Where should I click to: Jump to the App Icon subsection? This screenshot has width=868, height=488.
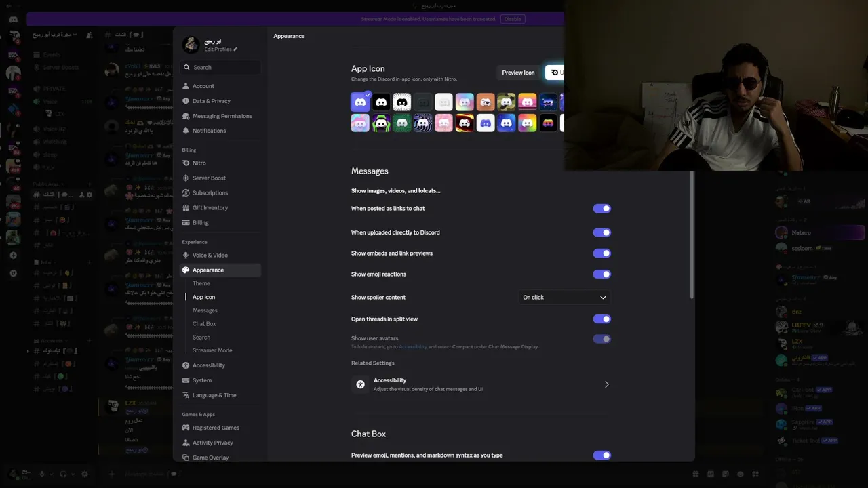tap(203, 297)
